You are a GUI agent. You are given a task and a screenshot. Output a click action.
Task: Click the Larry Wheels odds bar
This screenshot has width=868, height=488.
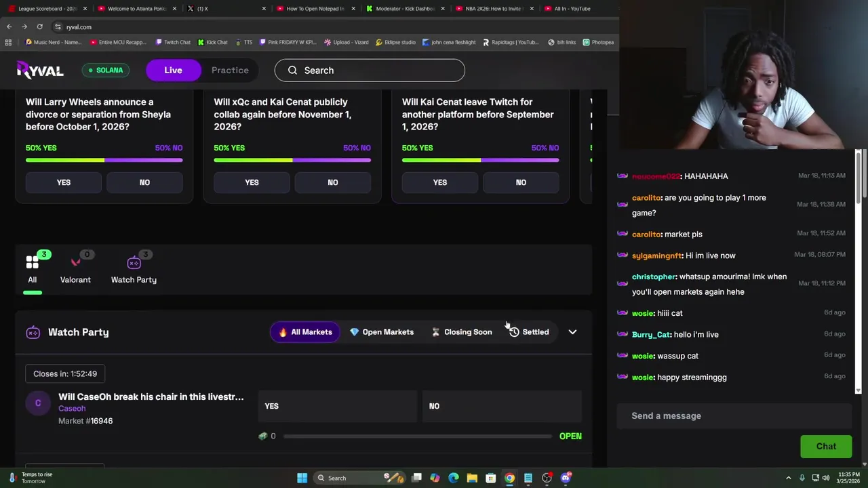(104, 161)
